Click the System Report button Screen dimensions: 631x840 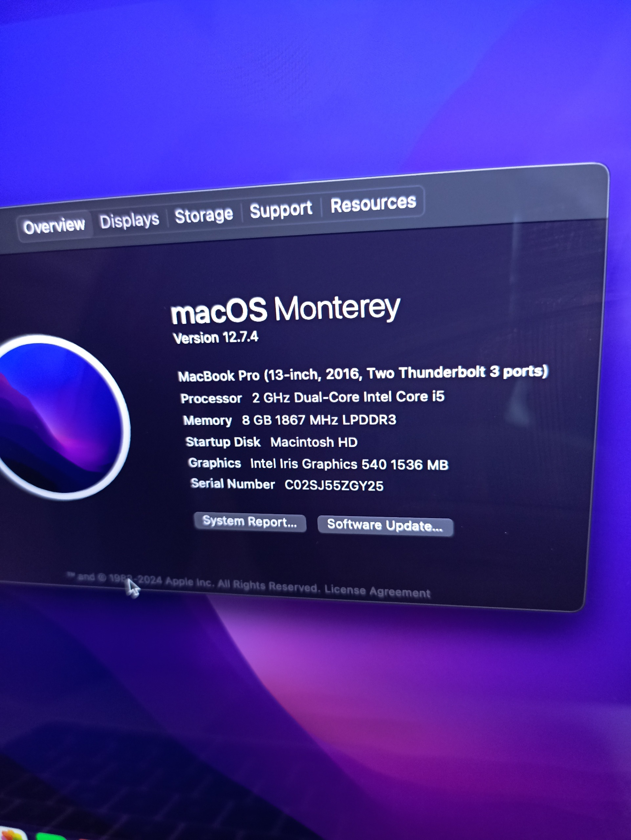coord(250,522)
